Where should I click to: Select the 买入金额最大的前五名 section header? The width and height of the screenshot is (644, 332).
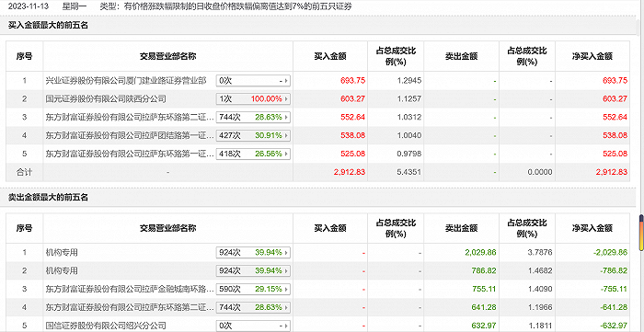49,26
